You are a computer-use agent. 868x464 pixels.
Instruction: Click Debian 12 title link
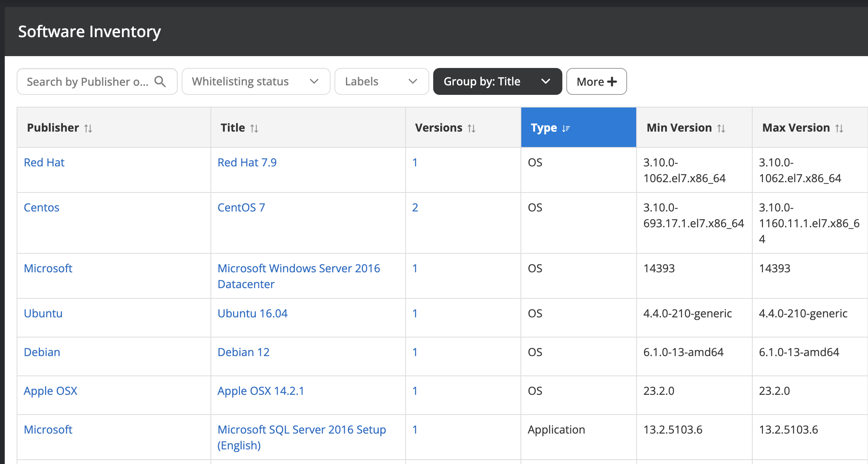point(243,352)
